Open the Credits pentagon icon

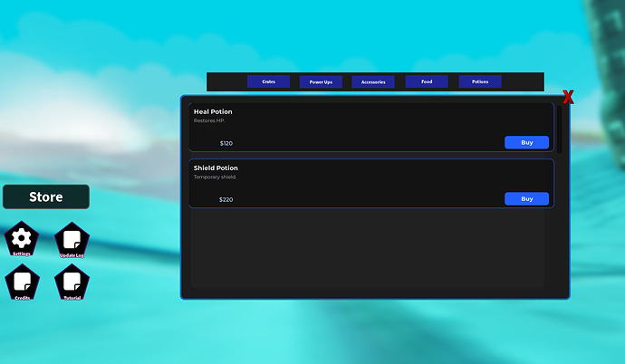[23, 283]
